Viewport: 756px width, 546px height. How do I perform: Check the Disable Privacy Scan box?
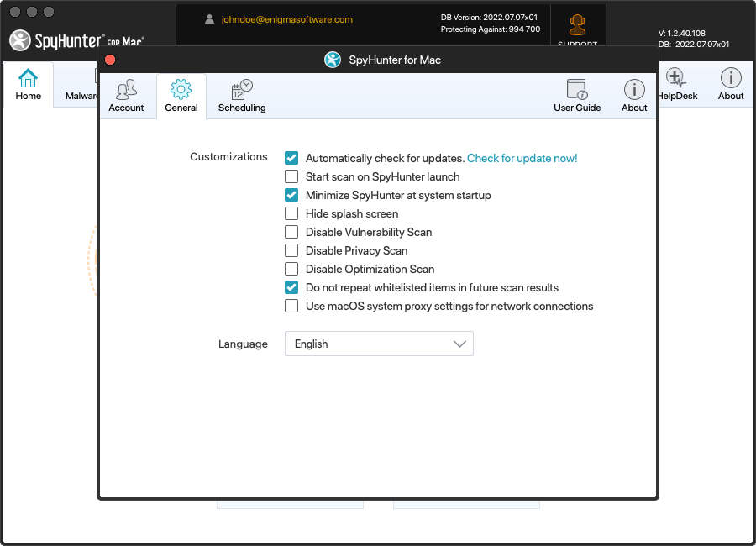(x=291, y=250)
